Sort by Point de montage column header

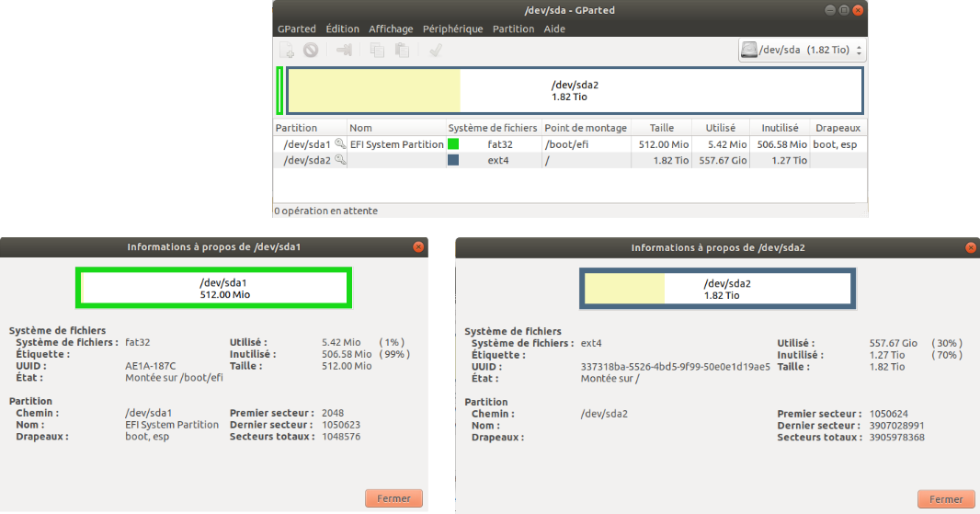point(586,128)
